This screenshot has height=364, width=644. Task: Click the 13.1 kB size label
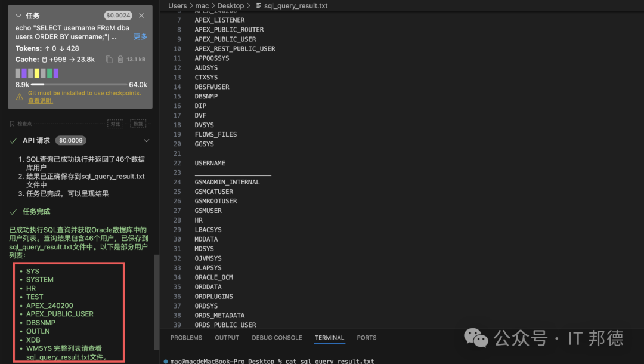pos(136,60)
